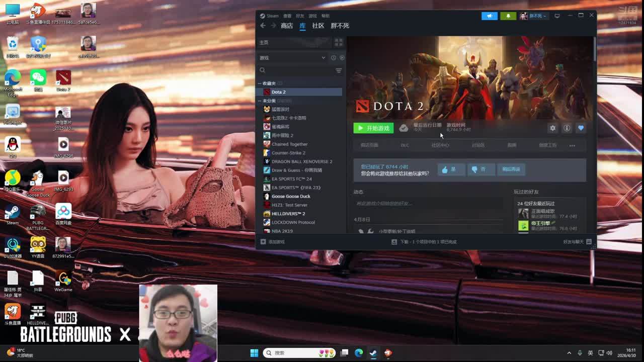Open library advanced filter icon
The height and width of the screenshot is (362, 644).
pyautogui.click(x=339, y=71)
